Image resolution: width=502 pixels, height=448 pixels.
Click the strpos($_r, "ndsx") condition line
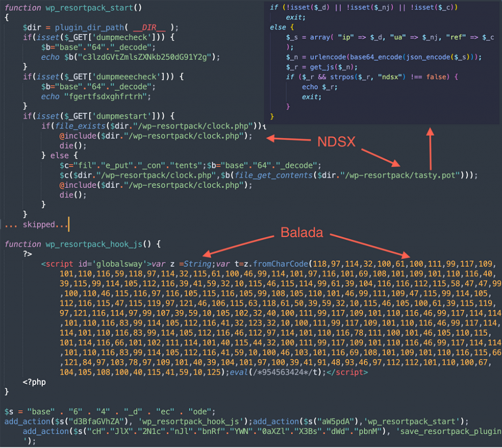[x=372, y=77]
